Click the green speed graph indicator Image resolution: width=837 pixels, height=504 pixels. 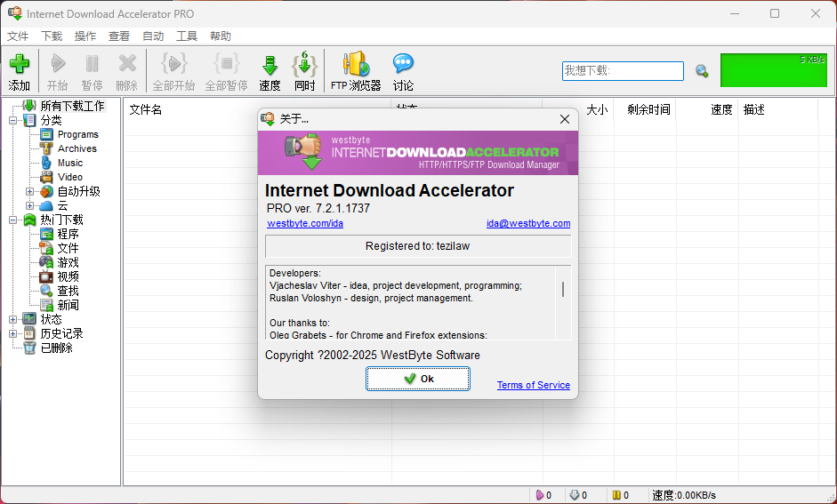point(774,70)
